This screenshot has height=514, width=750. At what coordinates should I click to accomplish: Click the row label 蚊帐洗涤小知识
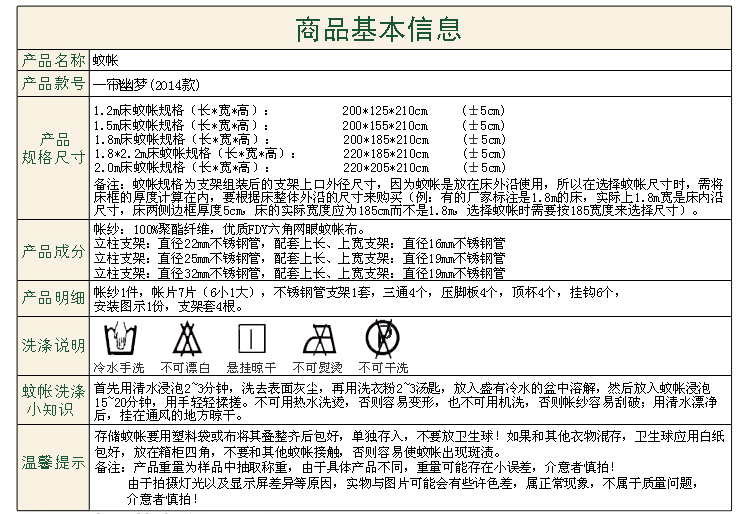tap(53, 401)
